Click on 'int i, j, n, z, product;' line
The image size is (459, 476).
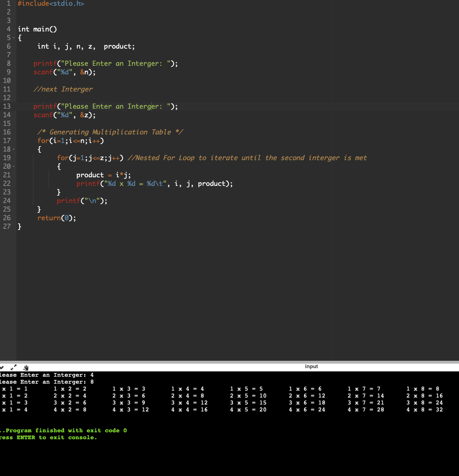tap(86, 47)
